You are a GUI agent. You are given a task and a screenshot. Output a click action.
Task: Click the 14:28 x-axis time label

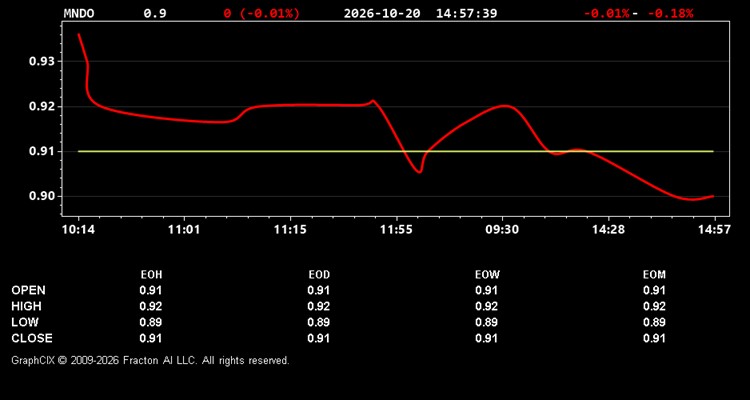(608, 230)
